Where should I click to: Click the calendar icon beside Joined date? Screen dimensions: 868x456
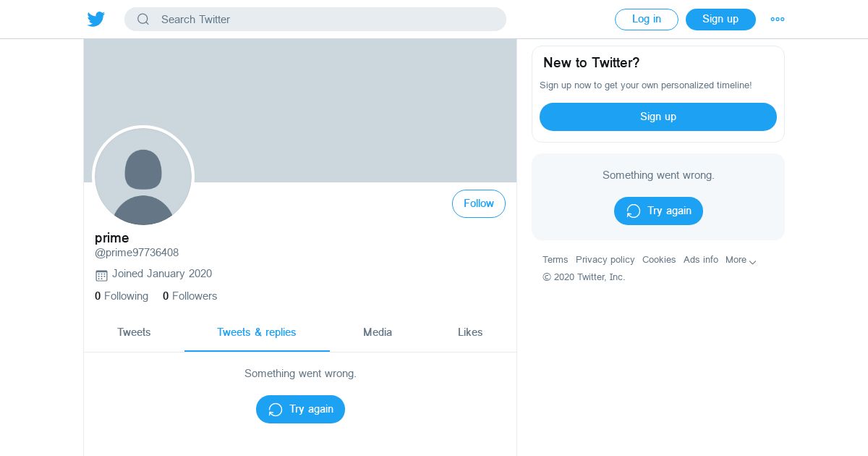coord(101,275)
